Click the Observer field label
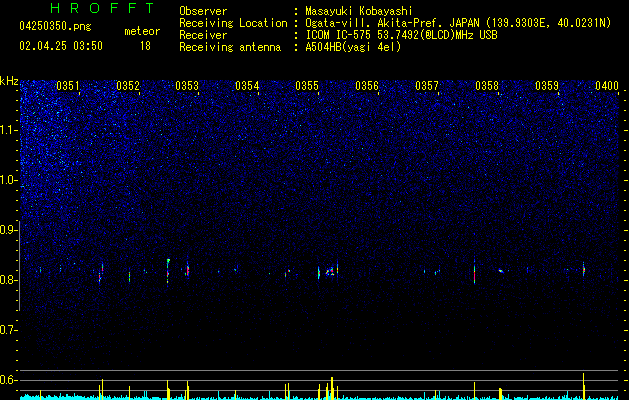The width and height of the screenshot is (629, 400). (203, 11)
